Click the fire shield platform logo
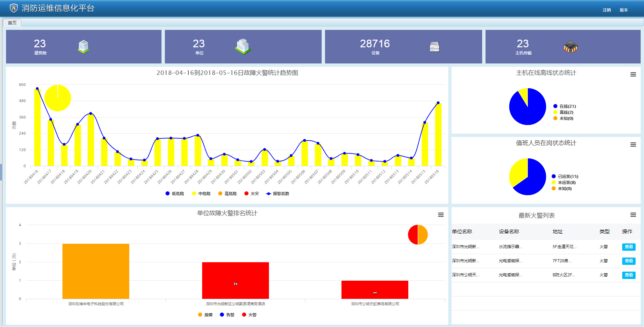This screenshot has width=644, height=327. [13, 8]
